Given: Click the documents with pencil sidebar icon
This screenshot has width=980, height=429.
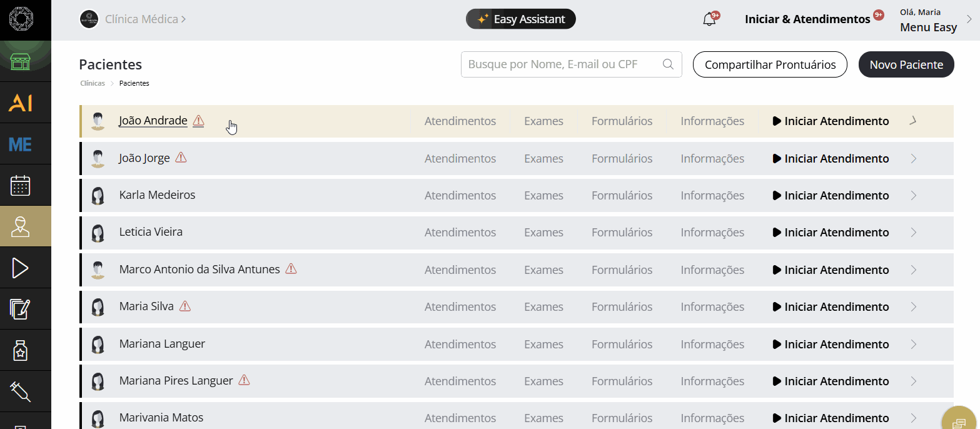Looking at the screenshot, I should pyautogui.click(x=21, y=309).
